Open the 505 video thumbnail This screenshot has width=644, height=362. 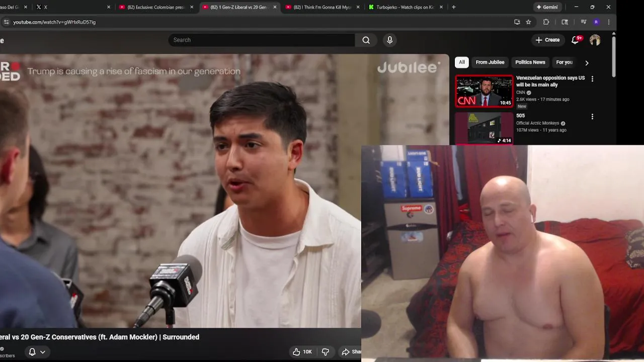484,128
